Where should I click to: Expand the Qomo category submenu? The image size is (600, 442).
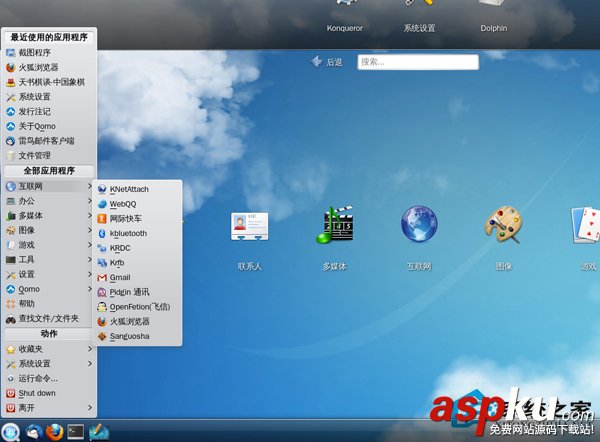click(x=49, y=289)
